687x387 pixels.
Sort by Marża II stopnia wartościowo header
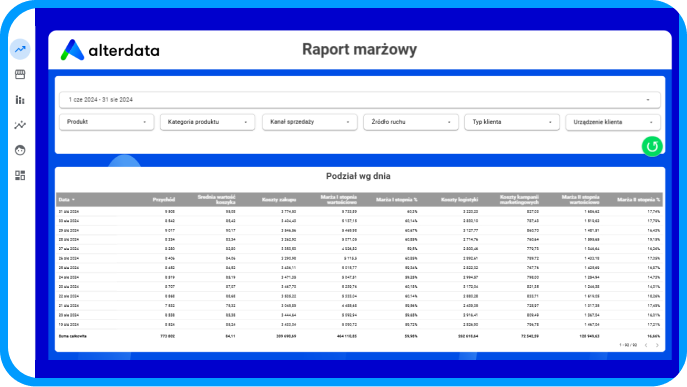581,199
